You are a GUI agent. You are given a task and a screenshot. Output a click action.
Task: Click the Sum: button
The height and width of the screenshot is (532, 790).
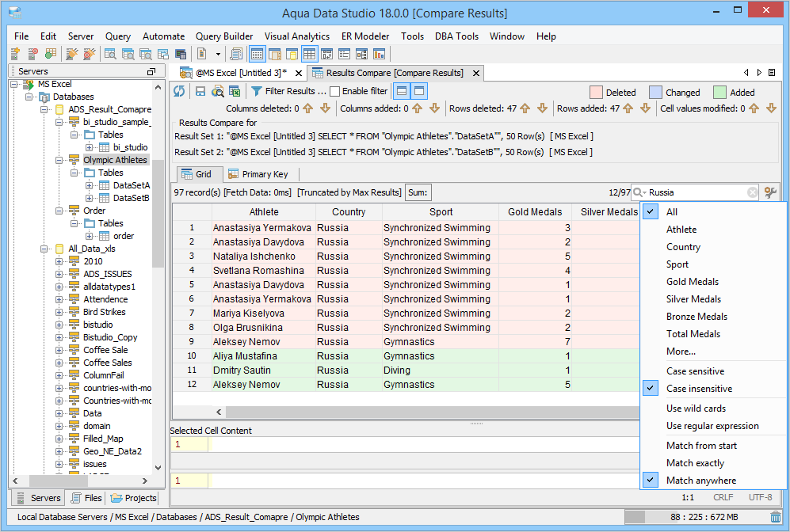click(418, 192)
